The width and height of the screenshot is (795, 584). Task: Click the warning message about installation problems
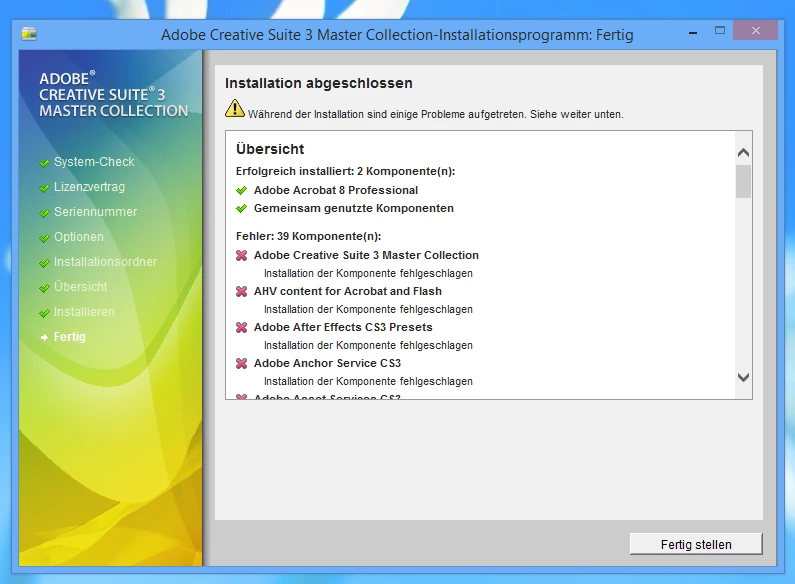pyautogui.click(x=436, y=115)
